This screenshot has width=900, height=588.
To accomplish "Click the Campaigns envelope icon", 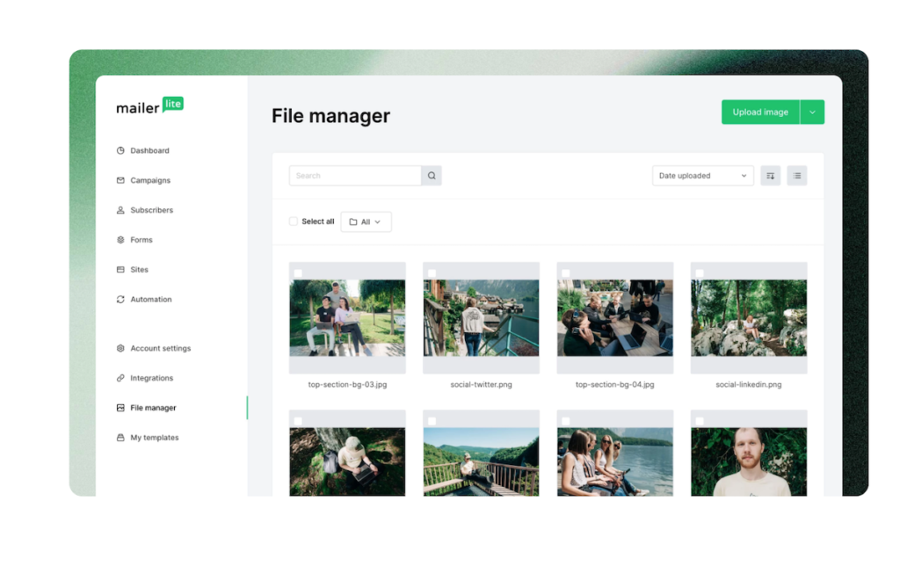I will click(x=120, y=180).
